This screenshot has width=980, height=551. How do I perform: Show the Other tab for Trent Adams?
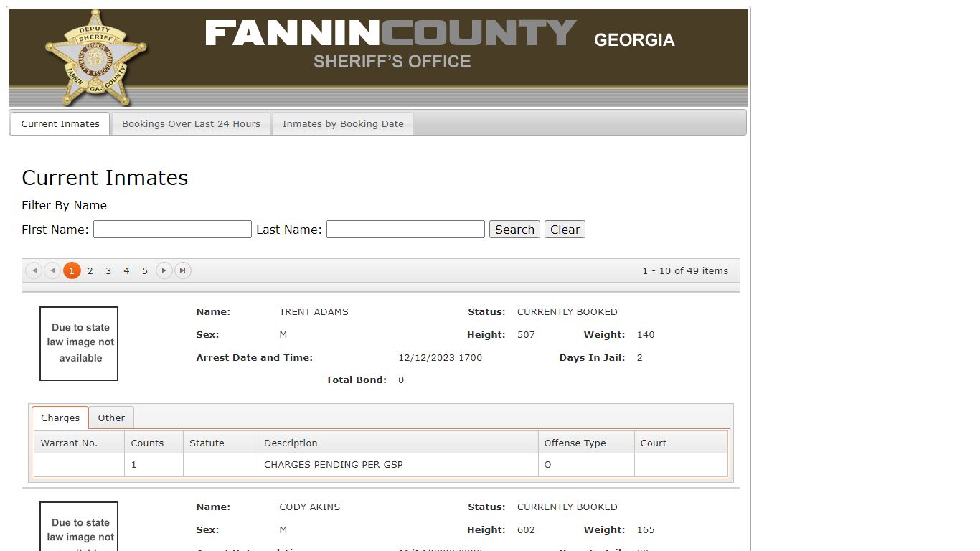point(111,418)
